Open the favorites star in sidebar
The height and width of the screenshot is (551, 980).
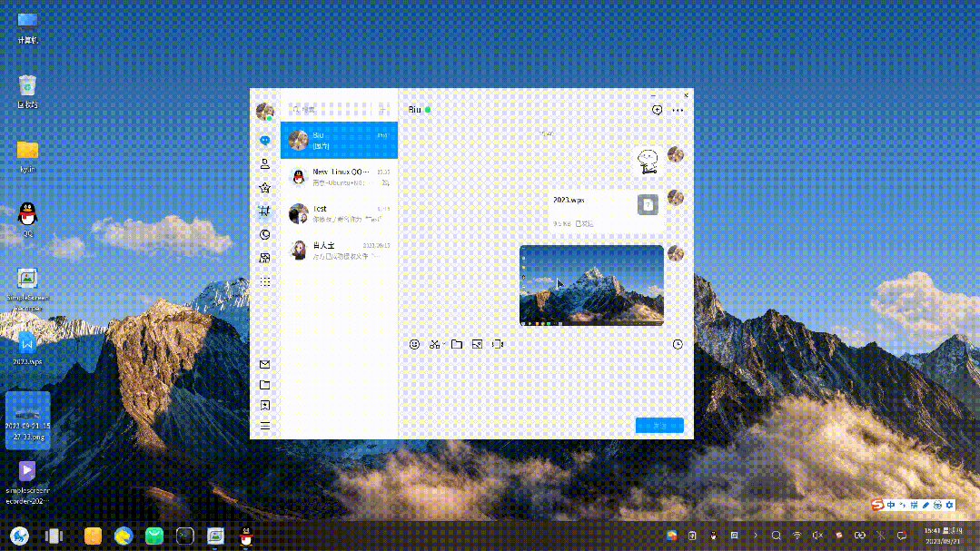pos(265,188)
